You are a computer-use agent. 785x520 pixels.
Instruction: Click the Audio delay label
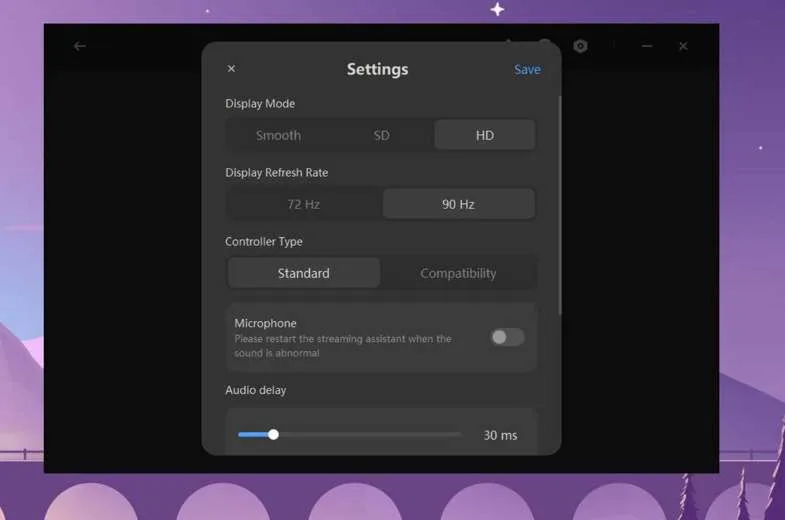click(255, 390)
